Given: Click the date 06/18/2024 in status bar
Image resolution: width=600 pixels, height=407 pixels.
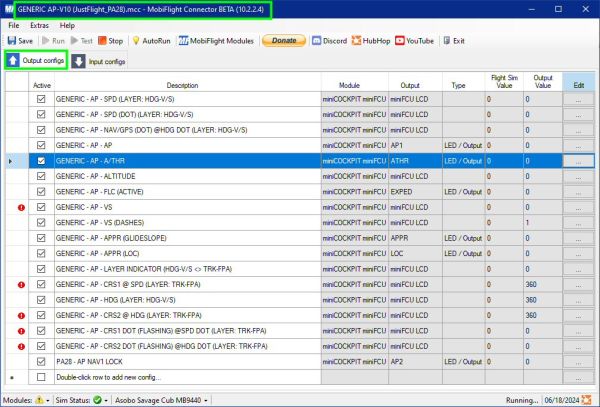Looking at the screenshot, I should 562,400.
